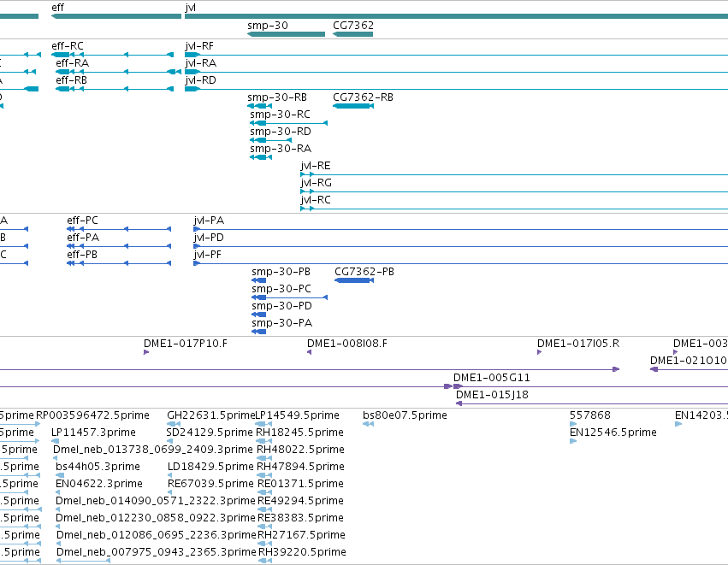Screen dimensions: 728x565
Task: Select the DME1-015J18 BAC clone
Action: click(x=592, y=403)
